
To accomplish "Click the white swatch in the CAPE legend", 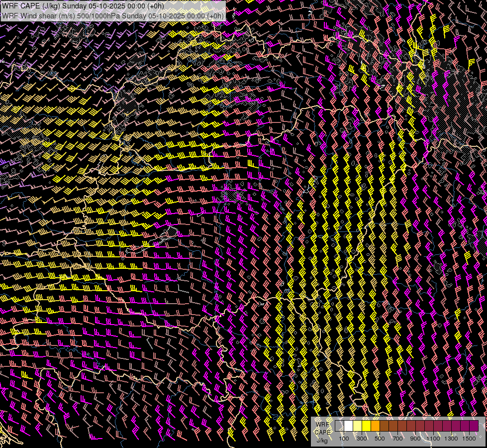I will (349, 426).
